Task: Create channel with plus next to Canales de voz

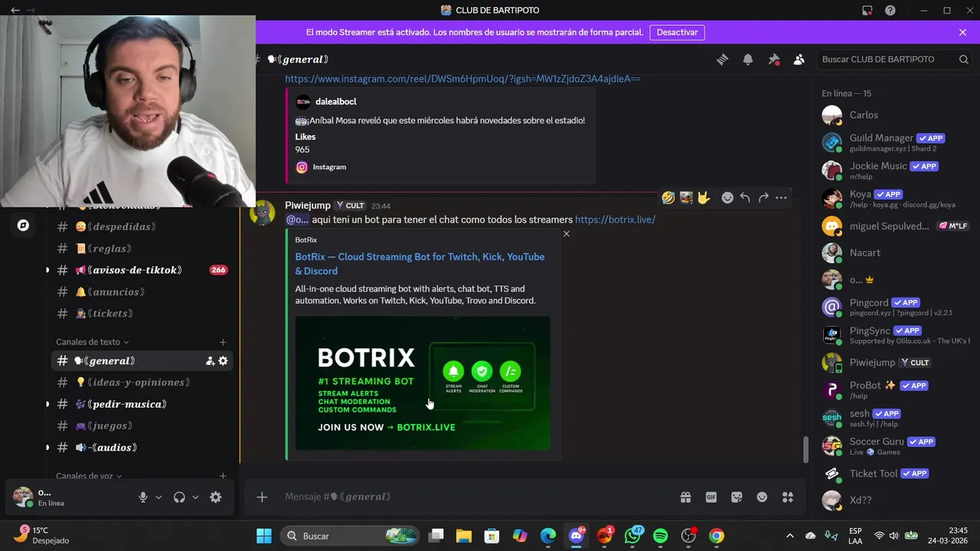Action: 223,476
